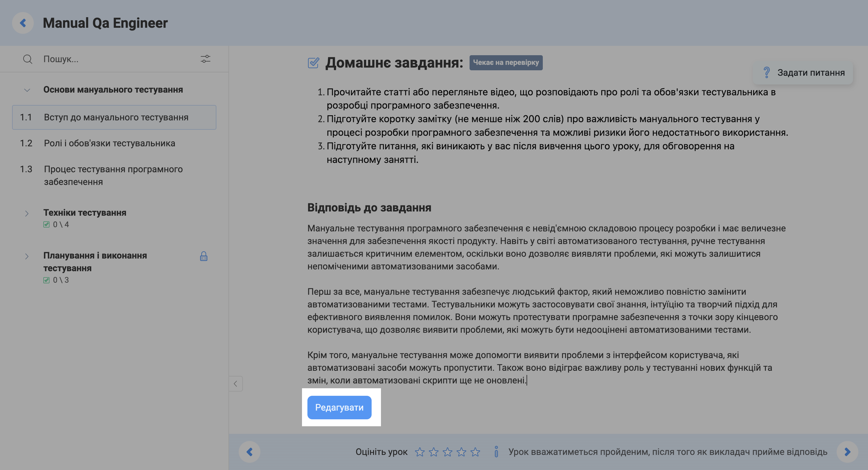Open the search filter options icon
The width and height of the screenshot is (868, 470).
[205, 59]
